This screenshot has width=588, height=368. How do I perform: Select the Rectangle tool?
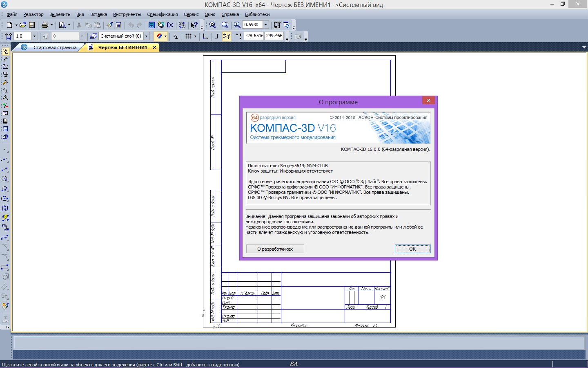(5, 267)
